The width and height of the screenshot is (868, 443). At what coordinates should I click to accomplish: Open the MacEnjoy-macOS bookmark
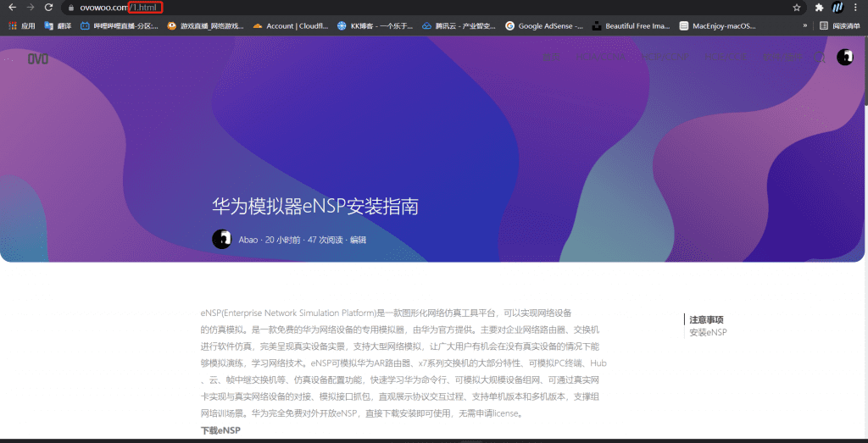[x=717, y=26]
